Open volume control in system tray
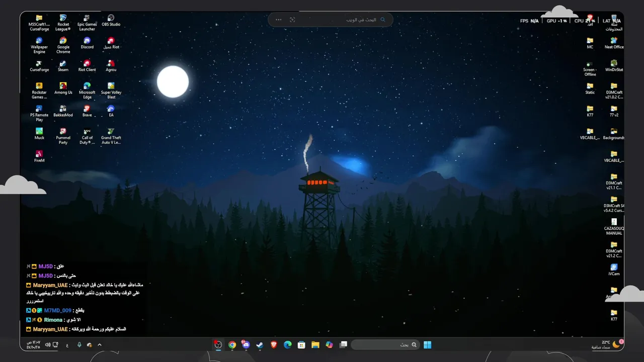 48,344
